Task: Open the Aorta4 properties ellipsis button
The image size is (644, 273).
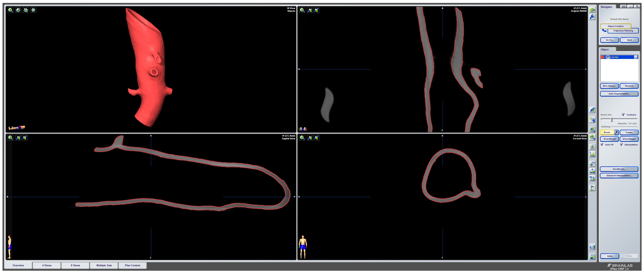Action: (x=636, y=57)
